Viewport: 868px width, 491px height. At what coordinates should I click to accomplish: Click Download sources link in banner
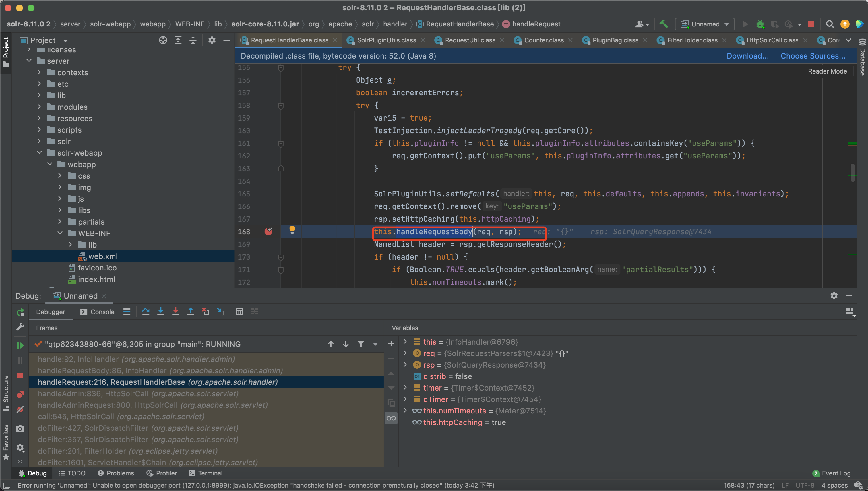(747, 55)
